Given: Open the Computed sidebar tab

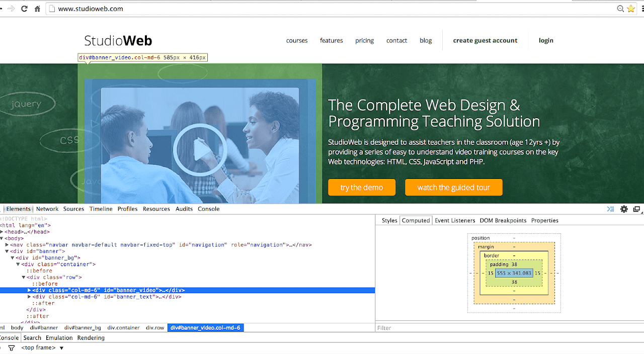Looking at the screenshot, I should [x=416, y=221].
